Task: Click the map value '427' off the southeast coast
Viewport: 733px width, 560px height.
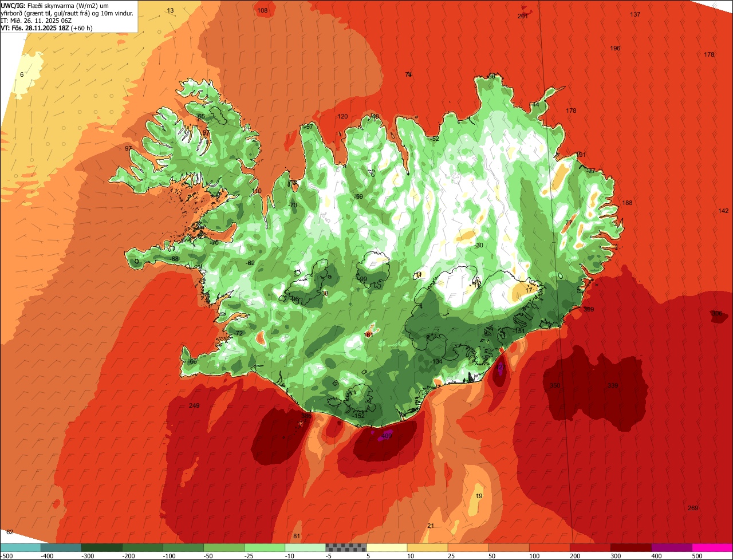Action: coord(501,367)
